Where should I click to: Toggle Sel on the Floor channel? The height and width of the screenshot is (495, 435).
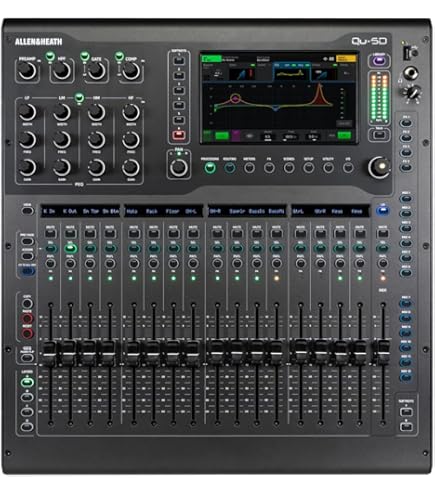pos(173,248)
